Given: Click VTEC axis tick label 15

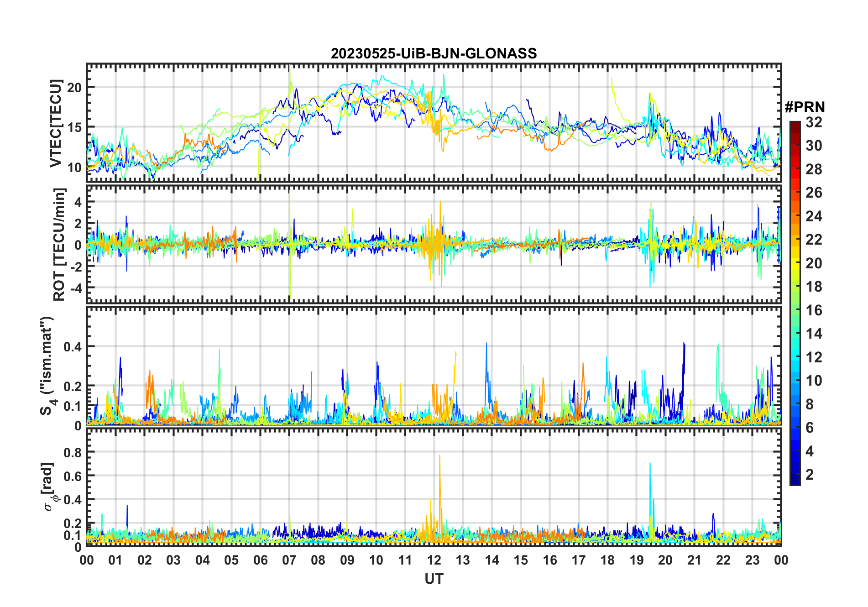Looking at the screenshot, I should coord(74,127).
